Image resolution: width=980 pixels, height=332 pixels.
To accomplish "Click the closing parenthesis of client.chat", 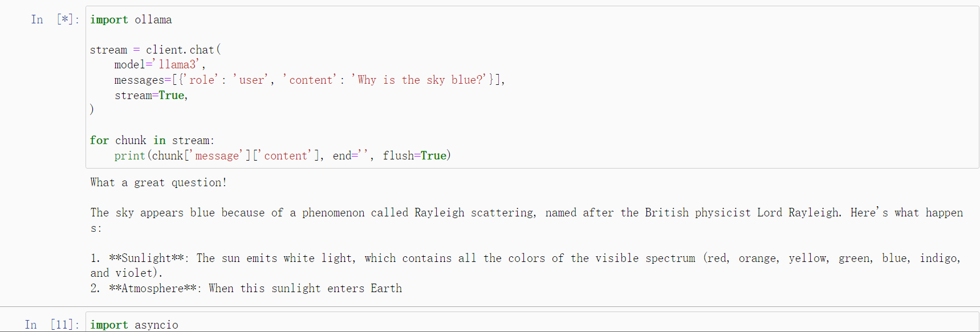I will point(92,109).
